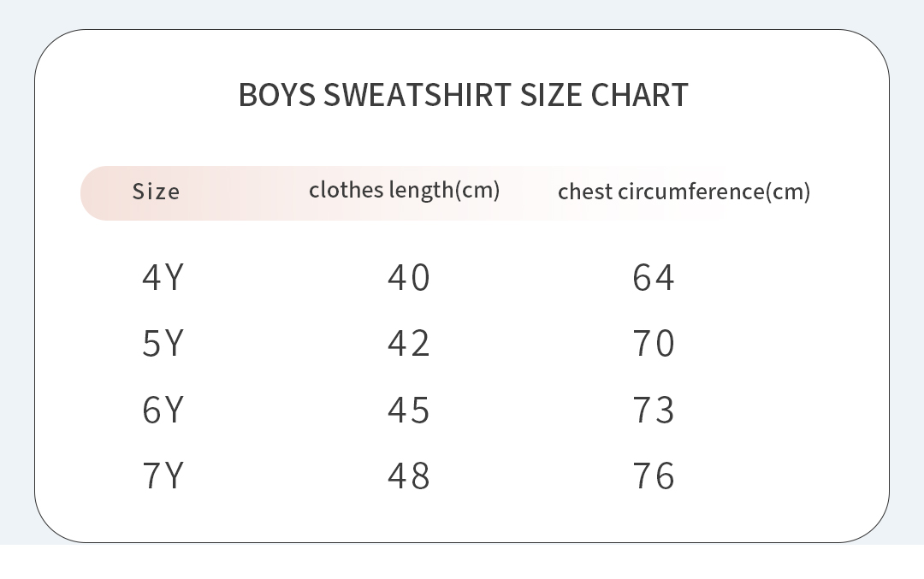Select chest circumference value 73
This screenshot has width=924, height=579.
(654, 410)
